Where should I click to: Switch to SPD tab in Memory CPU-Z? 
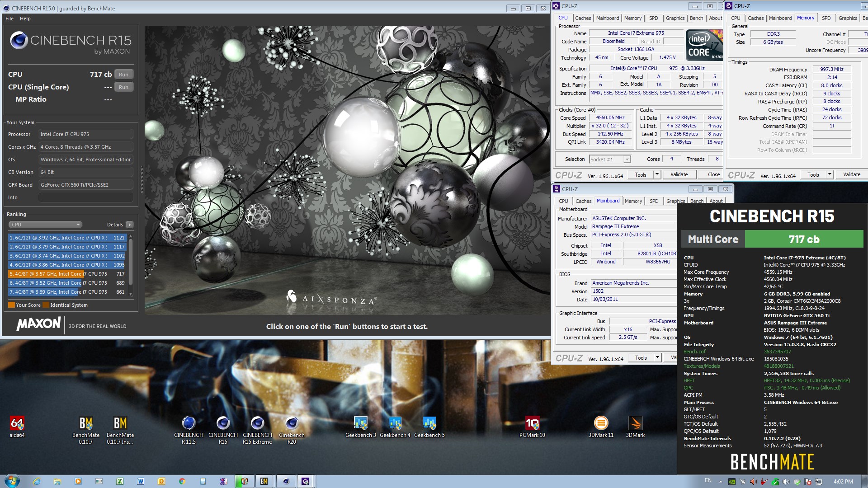(x=826, y=18)
